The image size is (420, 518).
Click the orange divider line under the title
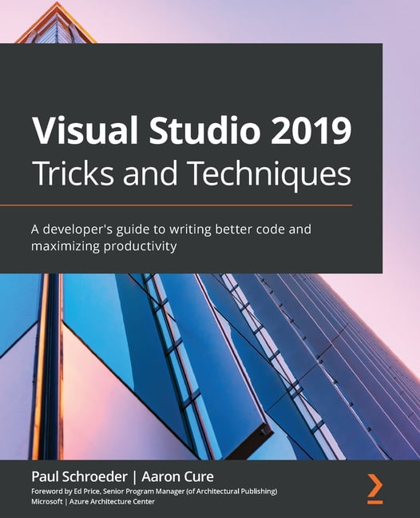point(176,205)
